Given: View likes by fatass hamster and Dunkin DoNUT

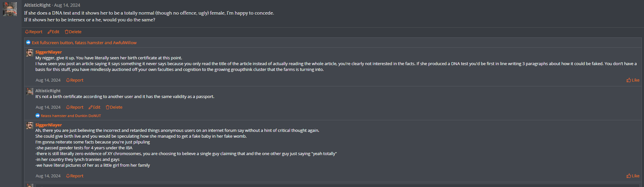Looking at the screenshot, I should pyautogui.click(x=71, y=116).
